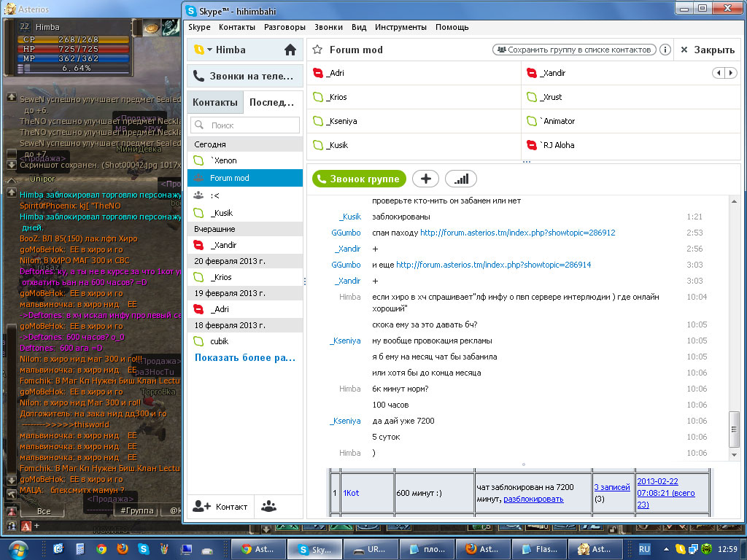Open the Инструменты menu
Image resolution: width=747 pixels, height=560 pixels.
tap(400, 27)
